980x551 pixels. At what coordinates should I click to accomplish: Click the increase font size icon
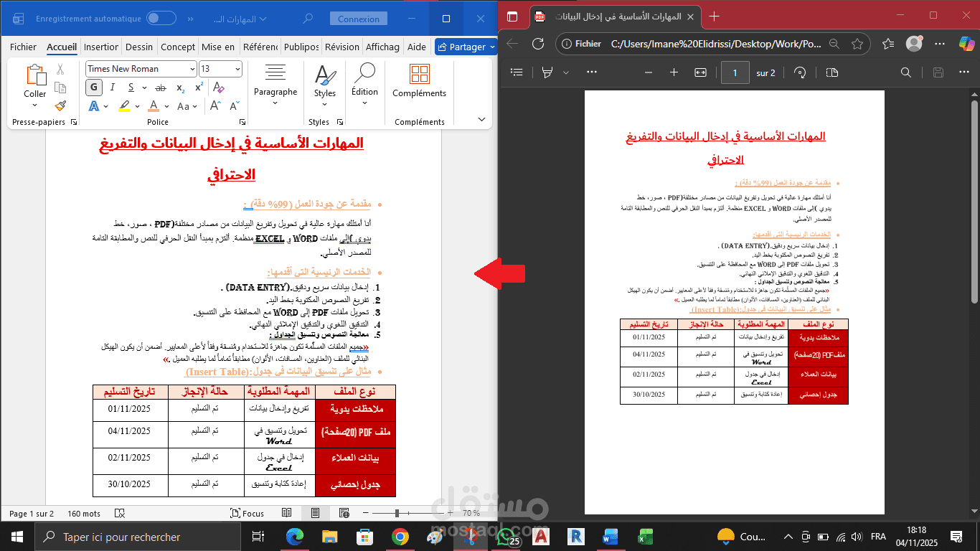pos(216,106)
